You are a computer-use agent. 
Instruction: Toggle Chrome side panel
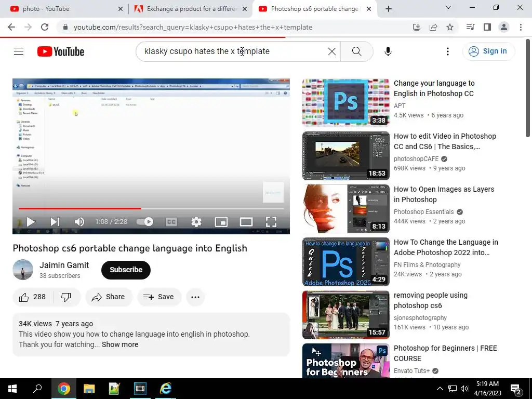click(x=487, y=27)
